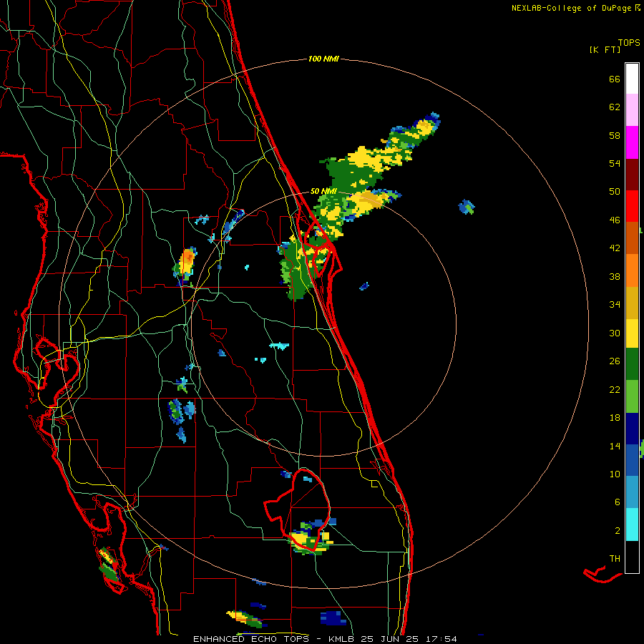Pick the bright red legend swatch
Screen dimensions: 644x644
[632, 206]
